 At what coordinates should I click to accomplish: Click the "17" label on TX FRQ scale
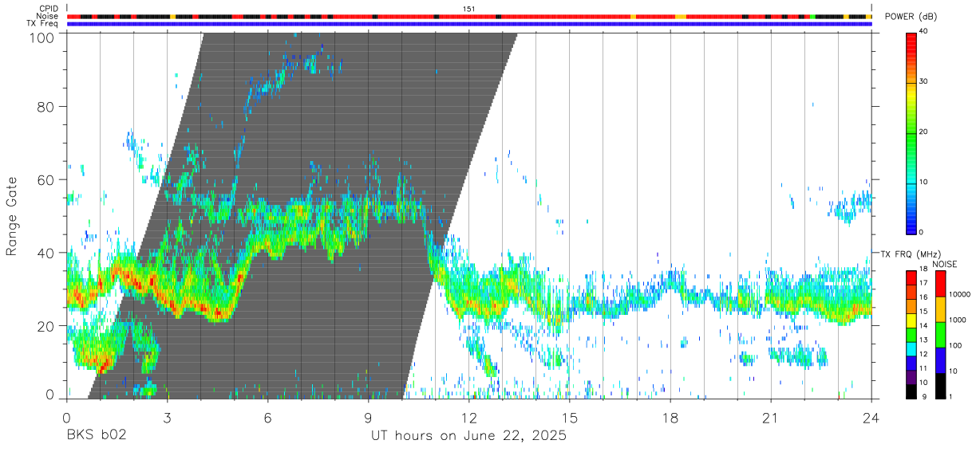point(922,283)
